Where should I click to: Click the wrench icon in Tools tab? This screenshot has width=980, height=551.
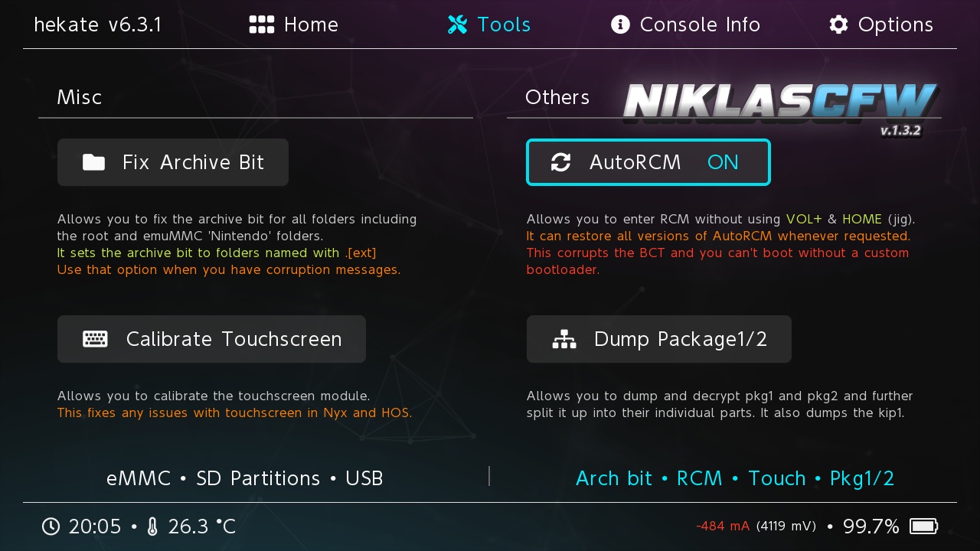[x=457, y=24]
